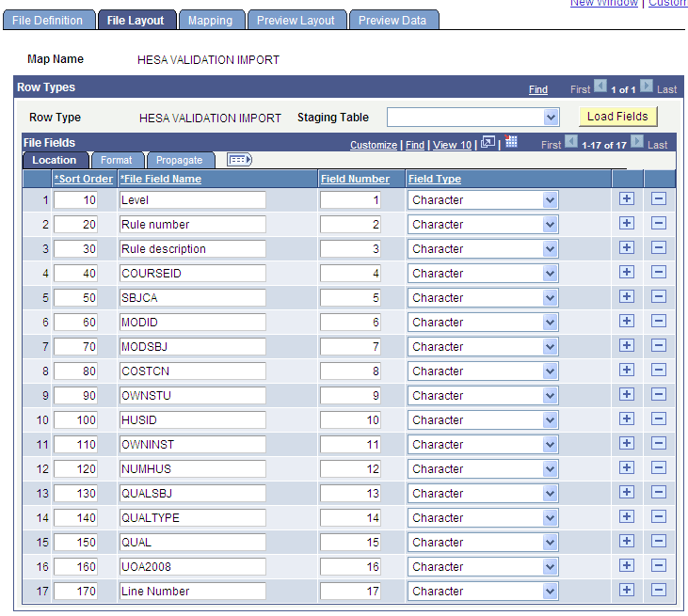
Task: Delete the QUALSBJ row
Action: pos(659,493)
